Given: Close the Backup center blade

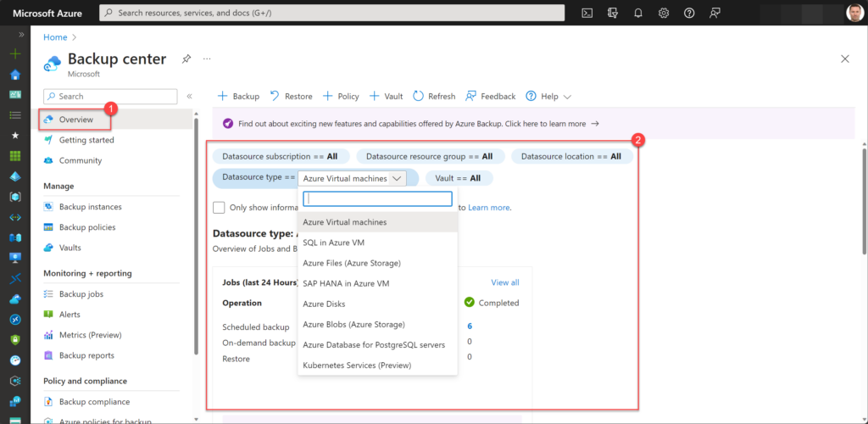Looking at the screenshot, I should point(845,59).
